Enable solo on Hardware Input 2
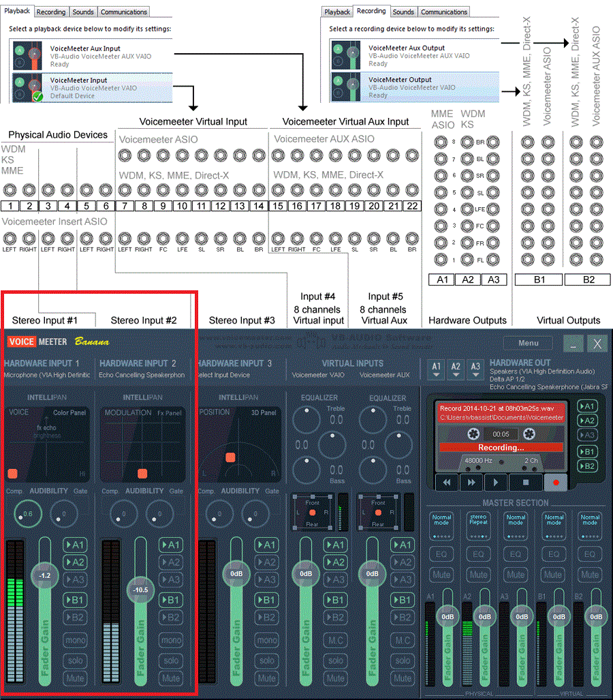 click(171, 660)
